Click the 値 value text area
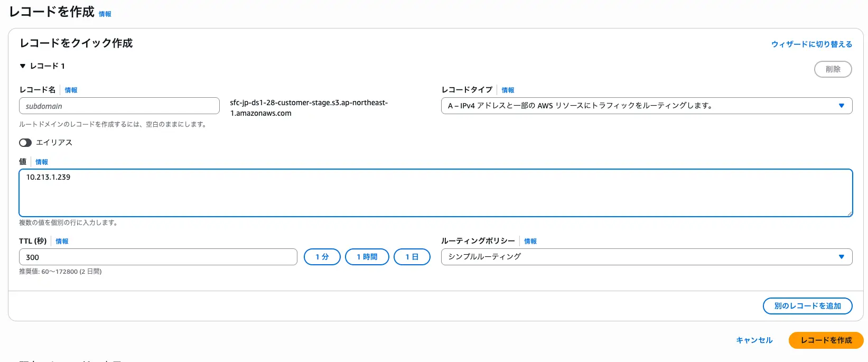The width and height of the screenshot is (868, 362). pos(435,193)
